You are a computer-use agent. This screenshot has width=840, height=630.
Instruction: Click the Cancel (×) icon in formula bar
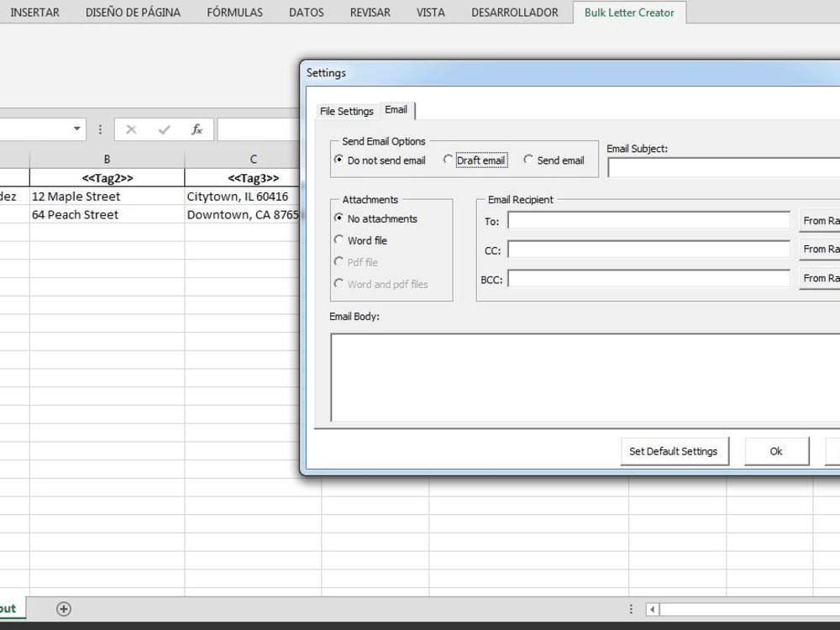(131, 129)
